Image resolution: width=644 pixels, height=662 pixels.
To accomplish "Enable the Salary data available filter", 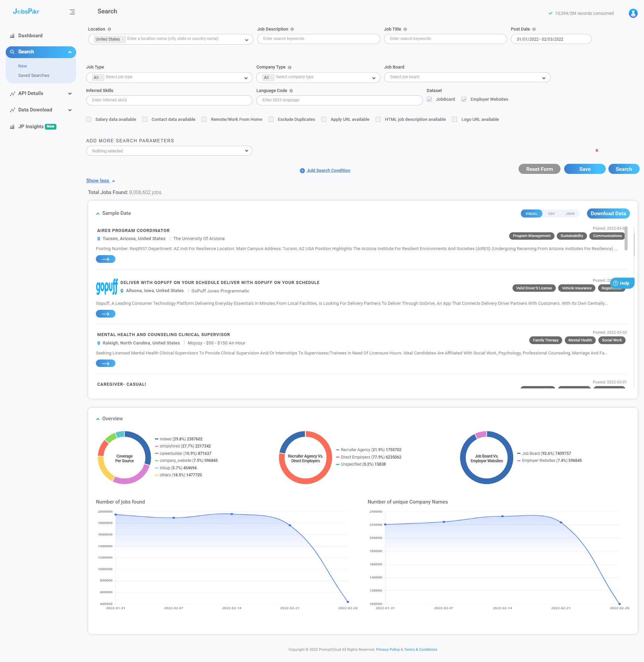I will pyautogui.click(x=89, y=119).
